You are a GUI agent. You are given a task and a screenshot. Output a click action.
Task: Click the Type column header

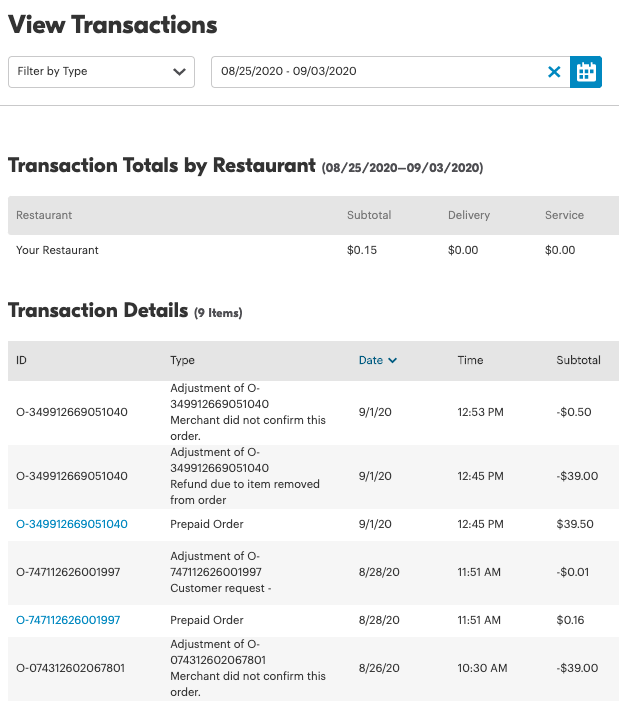click(182, 360)
